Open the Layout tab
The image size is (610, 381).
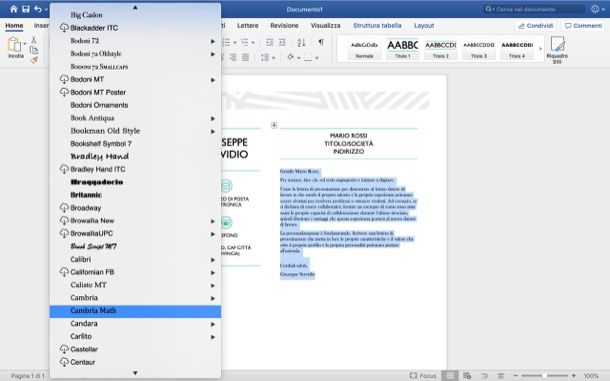coord(424,26)
